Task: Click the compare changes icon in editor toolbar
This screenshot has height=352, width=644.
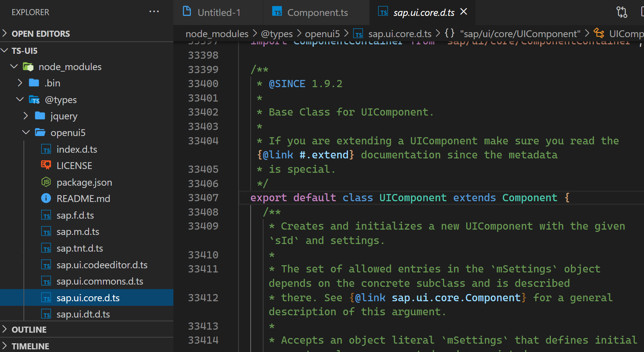Action: [x=622, y=12]
